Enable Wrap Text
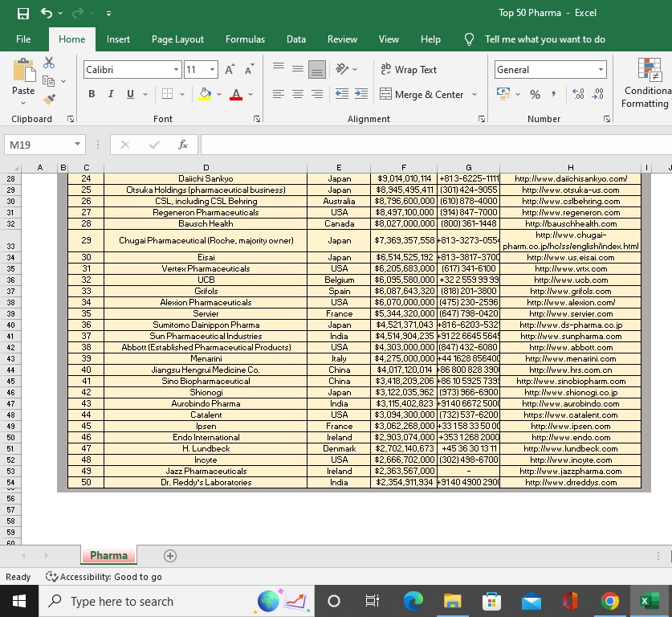 pyautogui.click(x=409, y=69)
